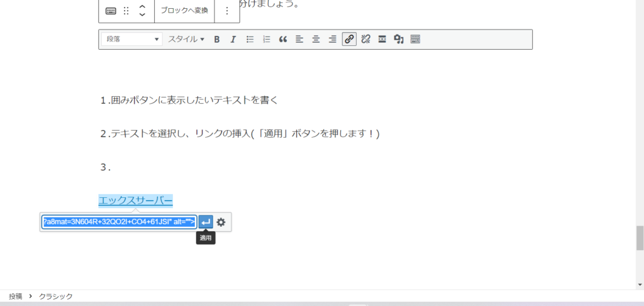Move block down with the down chevron

pos(142,14)
